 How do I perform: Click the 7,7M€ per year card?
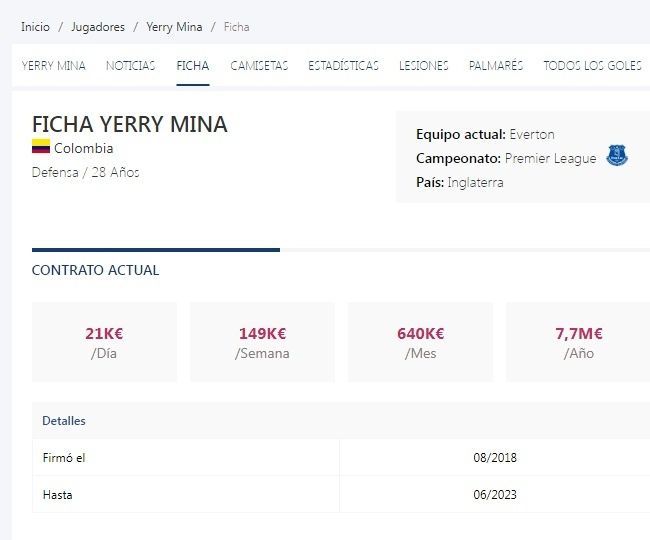[578, 342]
